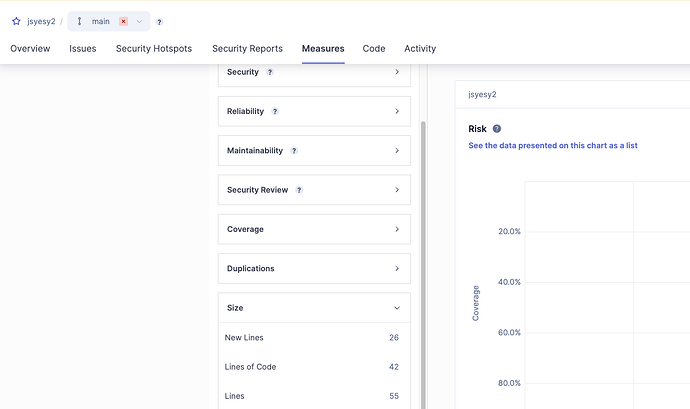The height and width of the screenshot is (409, 690).
Task: Click the red failed status badge next to main
Action: (124, 21)
